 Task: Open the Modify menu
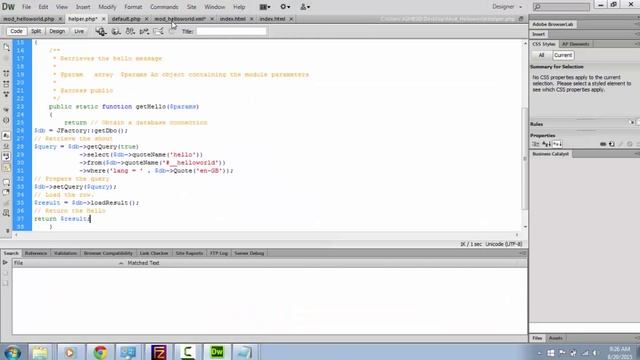coord(107,7)
